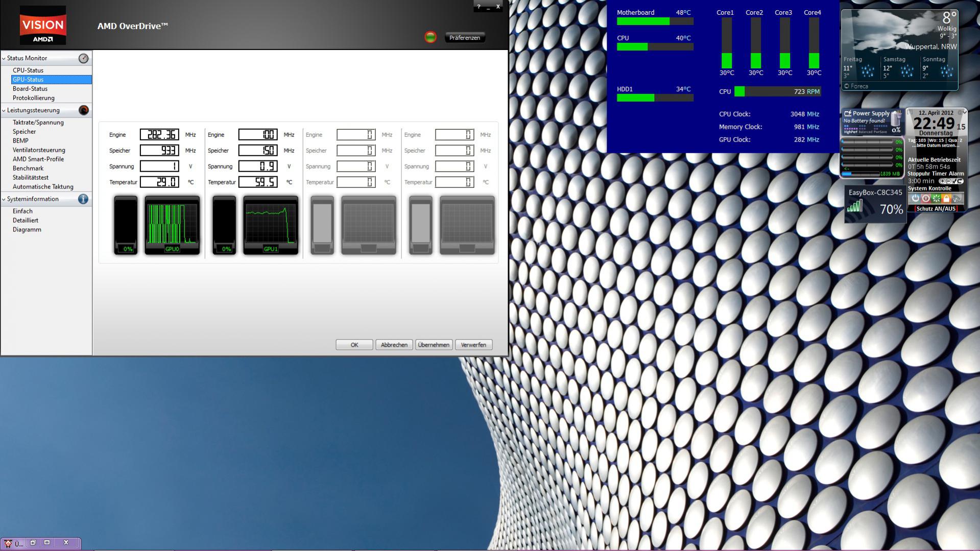Viewport: 980px width, 551px height.
Task: Click the reset arrow icon in timer controls
Action: pos(960,181)
